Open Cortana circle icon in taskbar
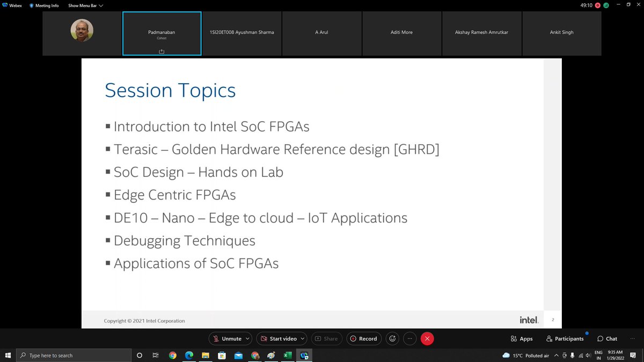The width and height of the screenshot is (644, 362). click(x=140, y=355)
